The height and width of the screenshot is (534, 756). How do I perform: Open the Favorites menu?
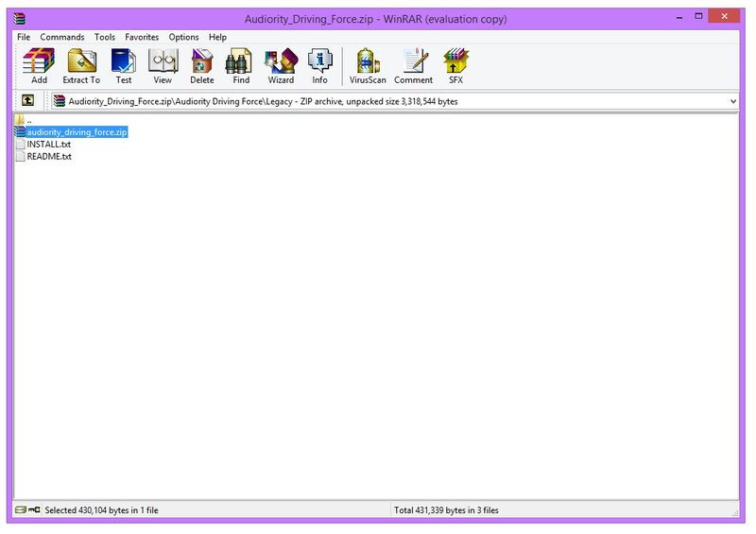142,37
